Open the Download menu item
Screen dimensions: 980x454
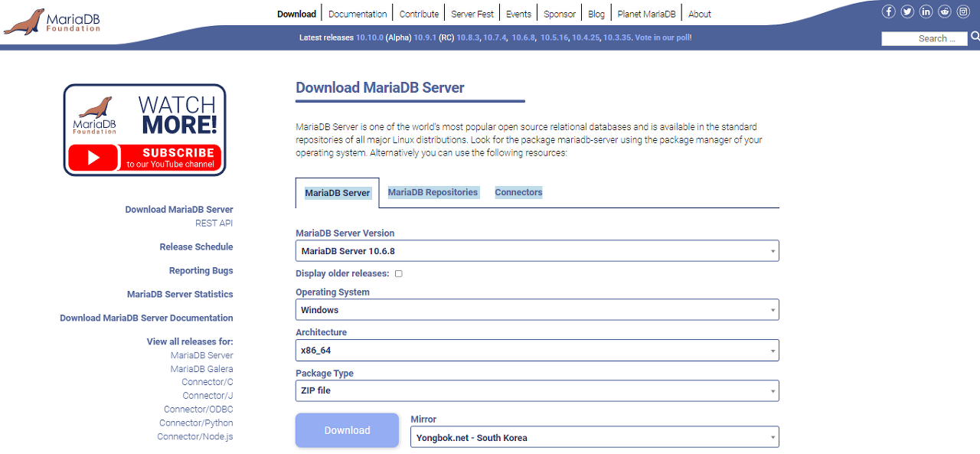[x=296, y=14]
